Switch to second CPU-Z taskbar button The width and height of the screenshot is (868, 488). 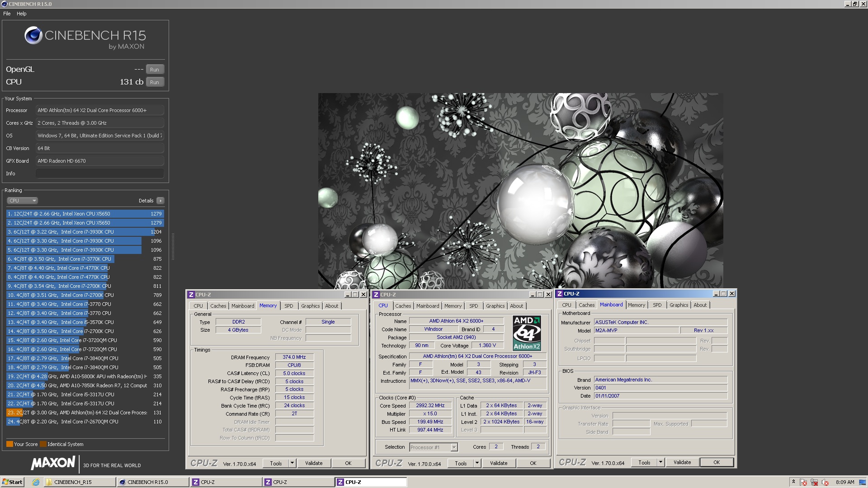[298, 482]
